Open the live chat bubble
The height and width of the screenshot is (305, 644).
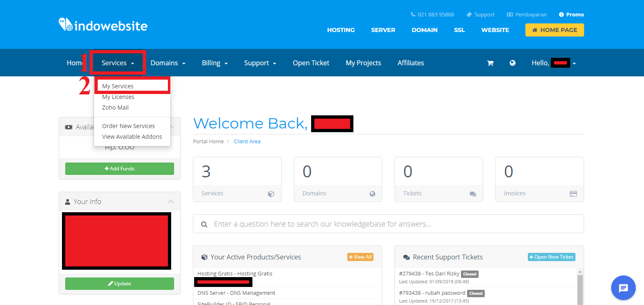(x=623, y=288)
